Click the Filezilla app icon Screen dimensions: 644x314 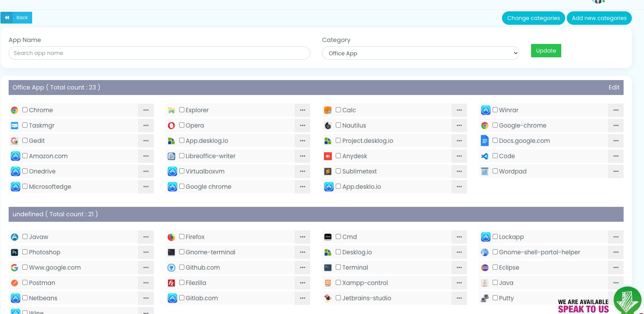click(x=171, y=283)
